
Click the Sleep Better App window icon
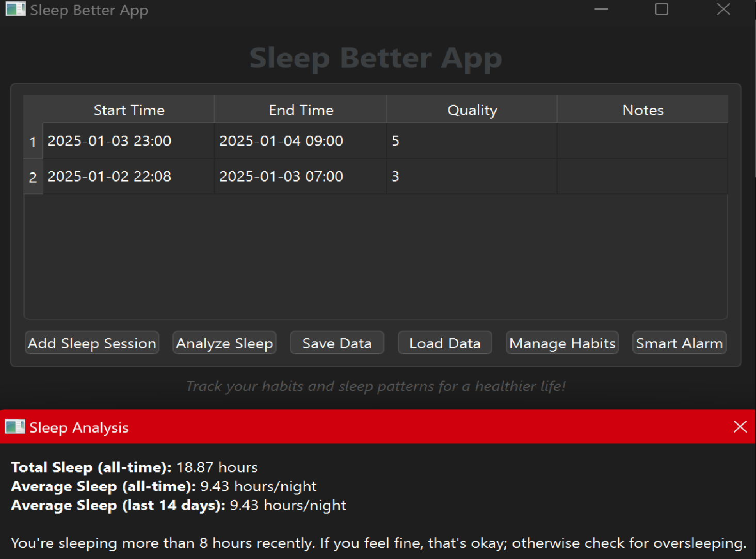(x=15, y=9)
